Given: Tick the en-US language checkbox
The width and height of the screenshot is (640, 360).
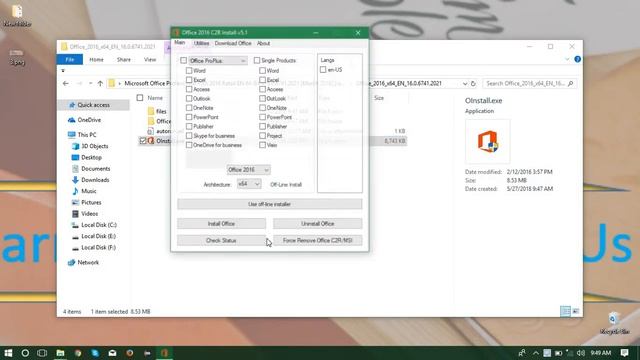Looking at the screenshot, I should coord(323,70).
